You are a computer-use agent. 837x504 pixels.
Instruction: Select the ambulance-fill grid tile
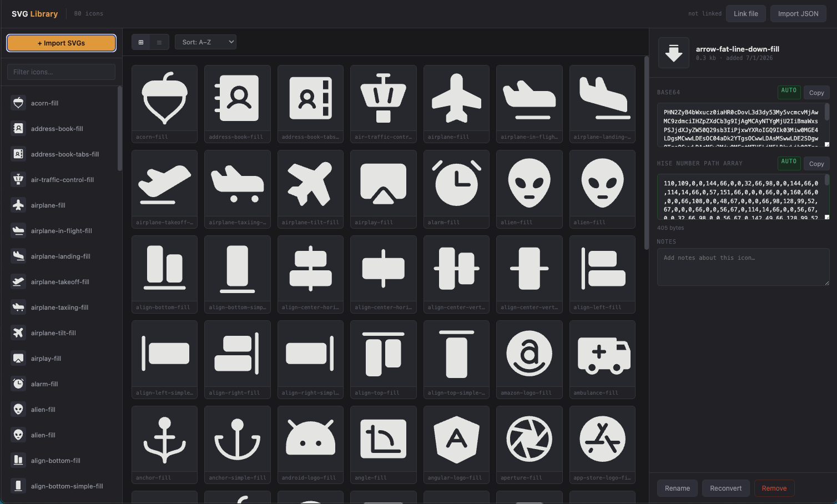pos(602,360)
